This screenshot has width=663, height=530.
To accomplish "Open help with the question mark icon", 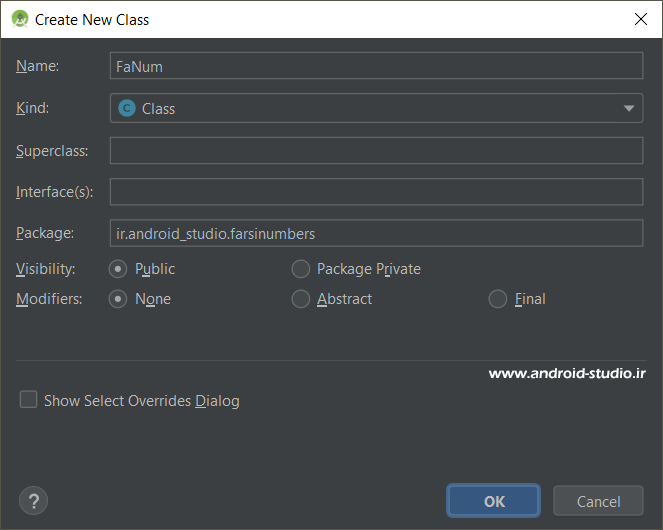I will (x=33, y=501).
